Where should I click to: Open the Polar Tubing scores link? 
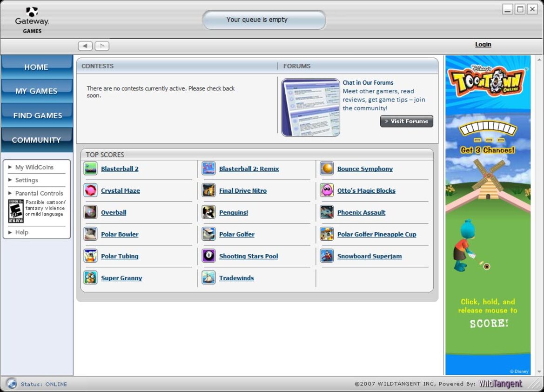120,256
